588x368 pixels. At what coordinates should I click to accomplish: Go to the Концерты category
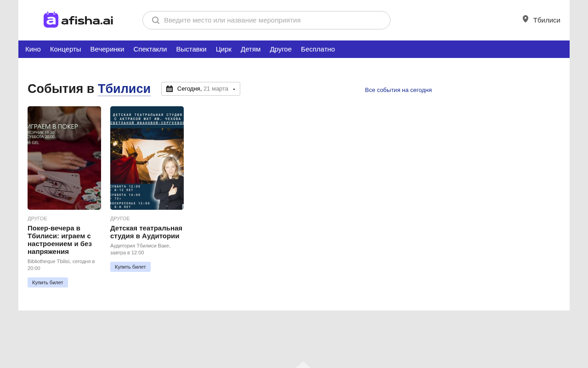click(65, 49)
